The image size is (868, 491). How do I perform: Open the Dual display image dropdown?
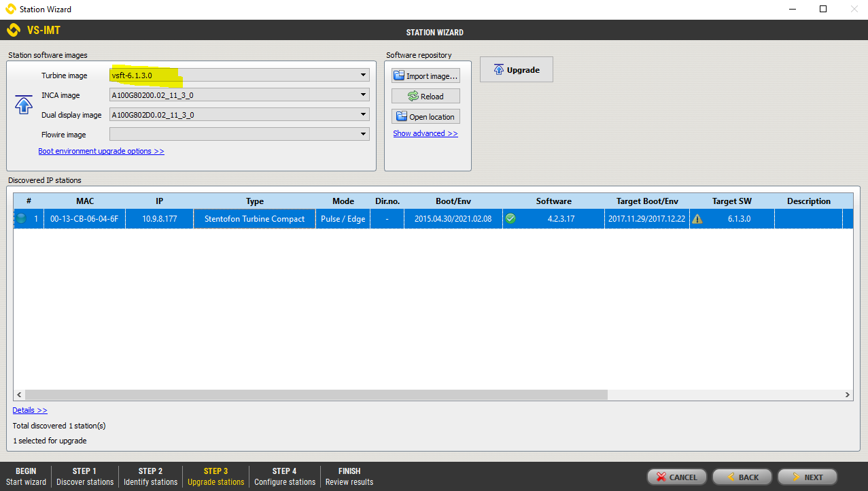coord(239,115)
